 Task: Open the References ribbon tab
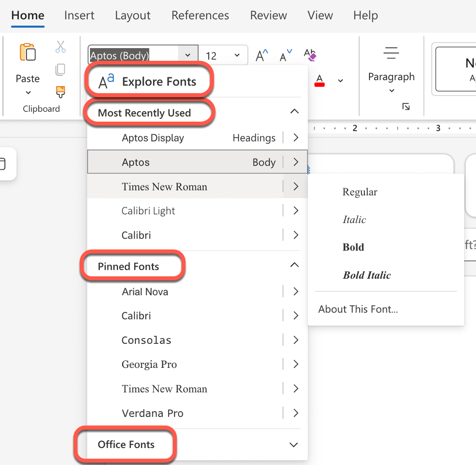[x=200, y=16]
